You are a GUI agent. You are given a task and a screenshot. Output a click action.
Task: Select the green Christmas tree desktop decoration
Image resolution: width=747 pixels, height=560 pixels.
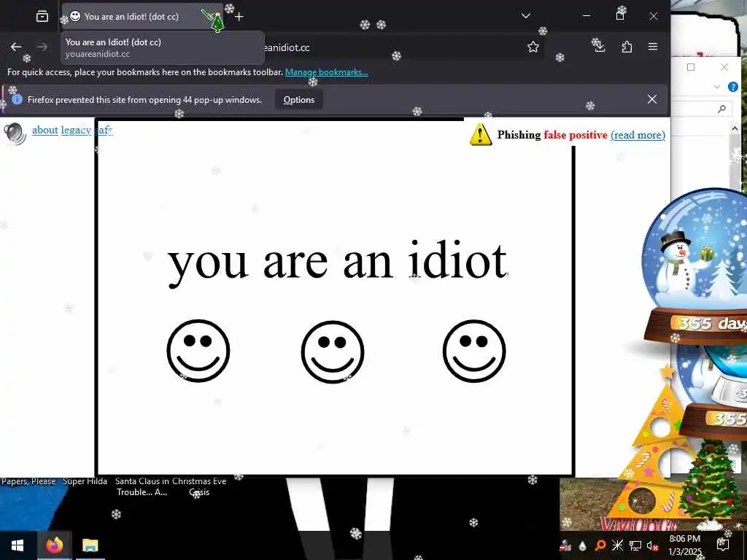click(x=710, y=481)
